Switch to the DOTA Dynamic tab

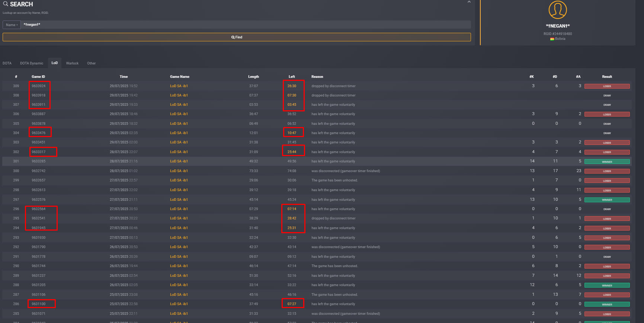point(32,63)
